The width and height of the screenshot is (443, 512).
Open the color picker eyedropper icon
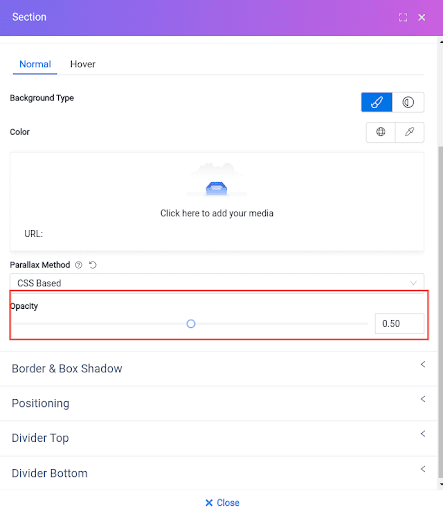pos(410,132)
